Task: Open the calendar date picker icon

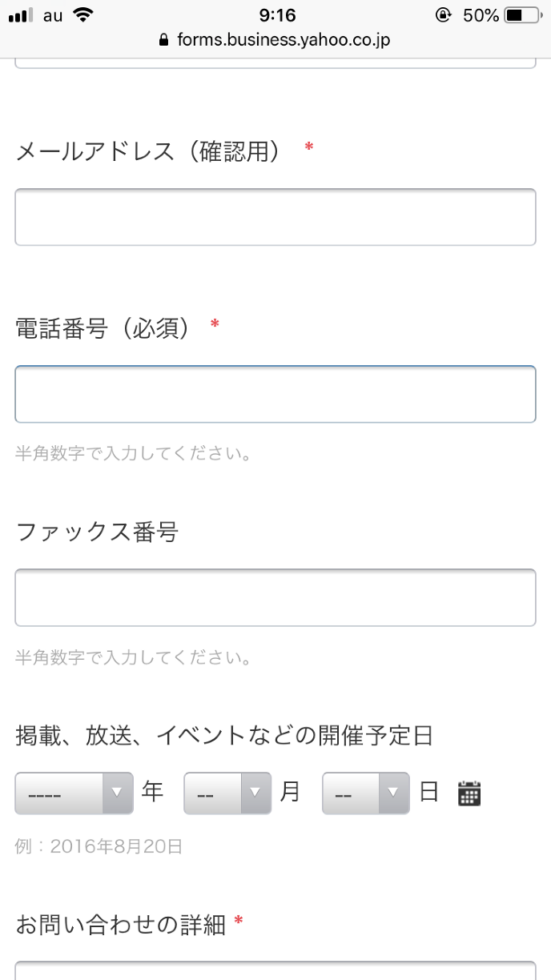Action: coord(469,793)
